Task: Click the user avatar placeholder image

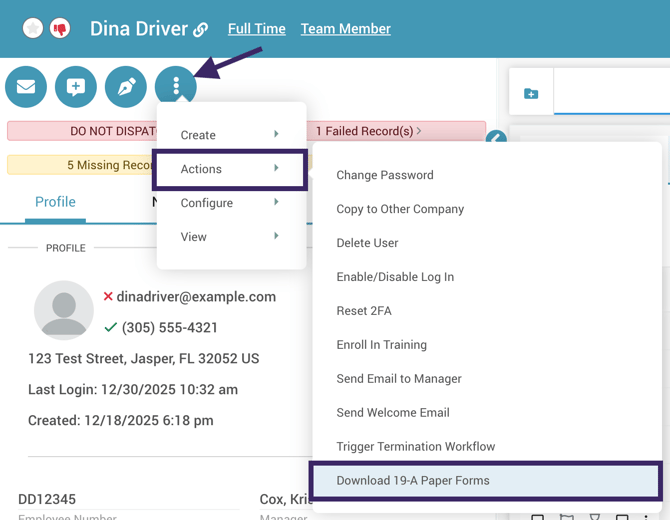Action: (64, 310)
